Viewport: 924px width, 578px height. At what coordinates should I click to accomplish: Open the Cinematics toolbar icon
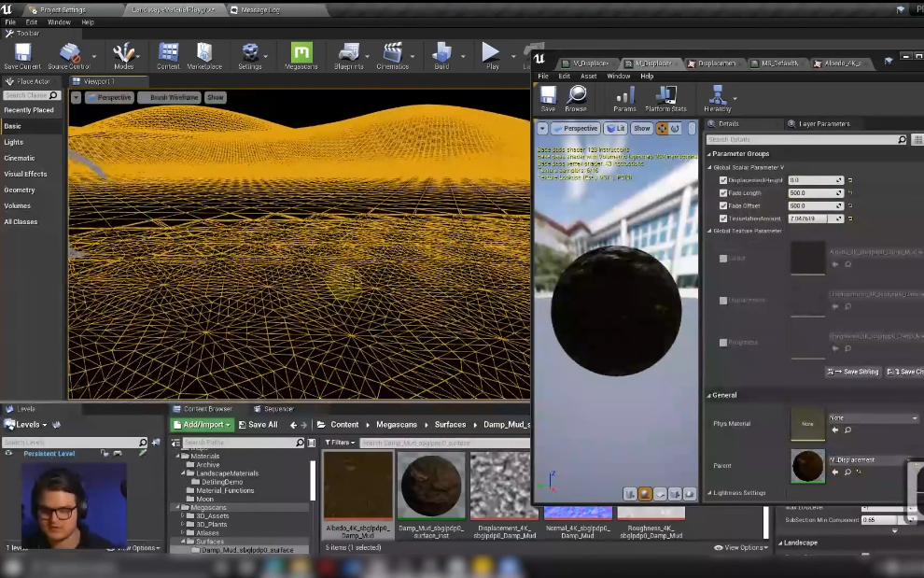point(396,54)
